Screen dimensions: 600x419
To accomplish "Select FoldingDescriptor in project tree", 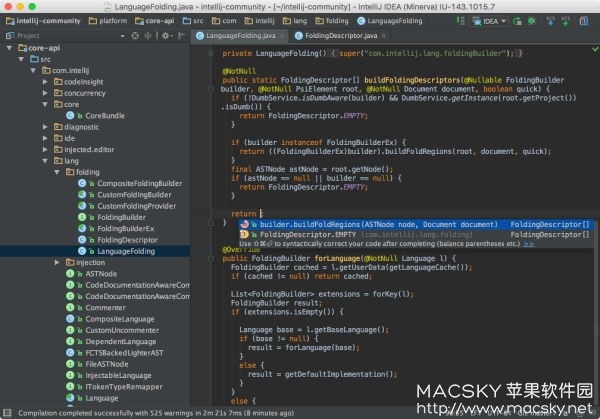I will pos(127,240).
